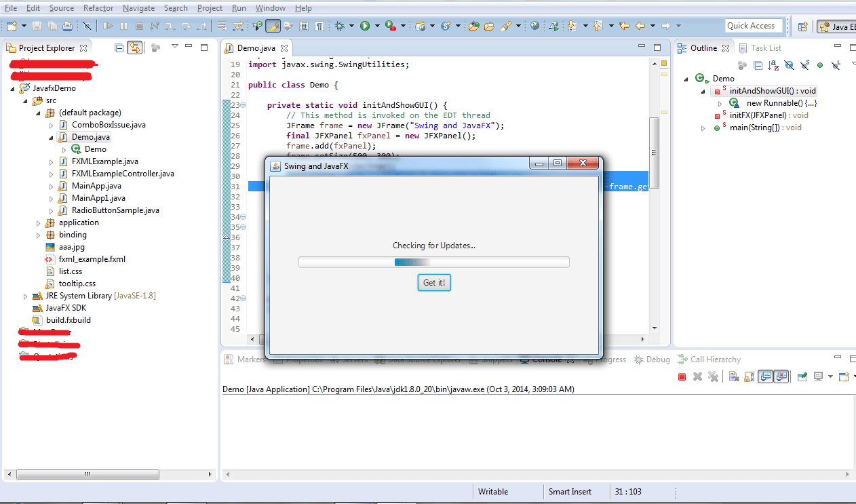Viewport: 856px width, 504px height.
Task: Toggle alphabetical Sort in Outline view
Action: pos(773,65)
